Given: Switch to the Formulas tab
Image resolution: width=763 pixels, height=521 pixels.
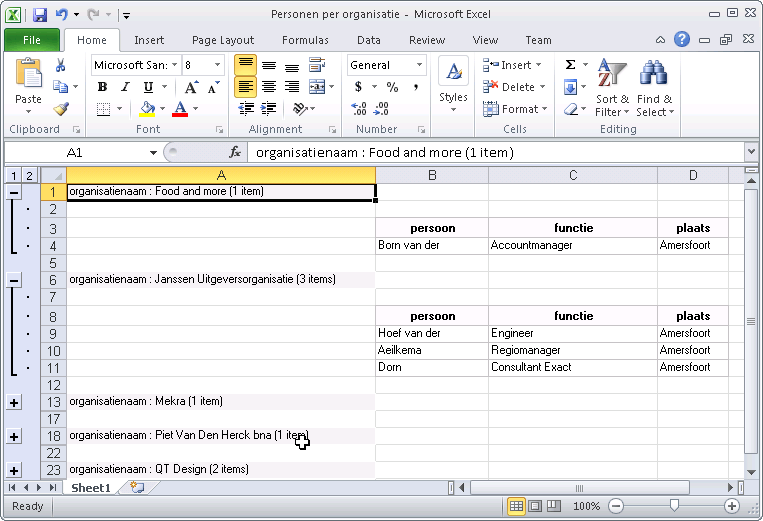Looking at the screenshot, I should point(305,40).
